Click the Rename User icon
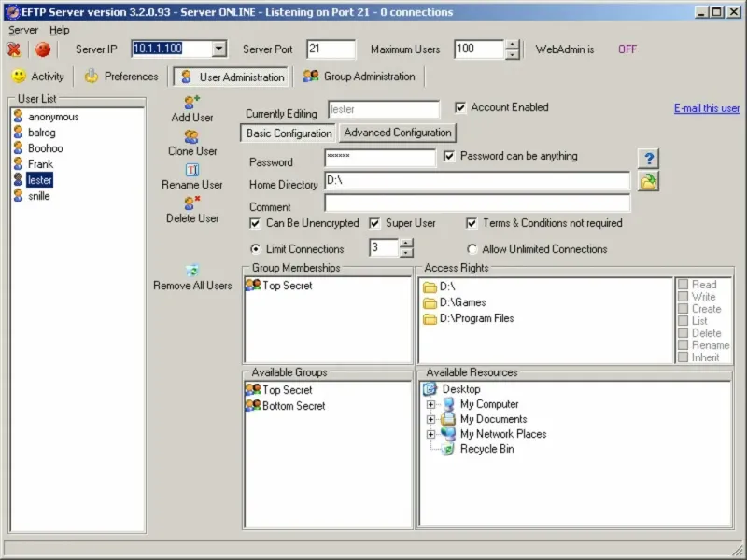Screen dimensions: 747x560 [x=192, y=170]
